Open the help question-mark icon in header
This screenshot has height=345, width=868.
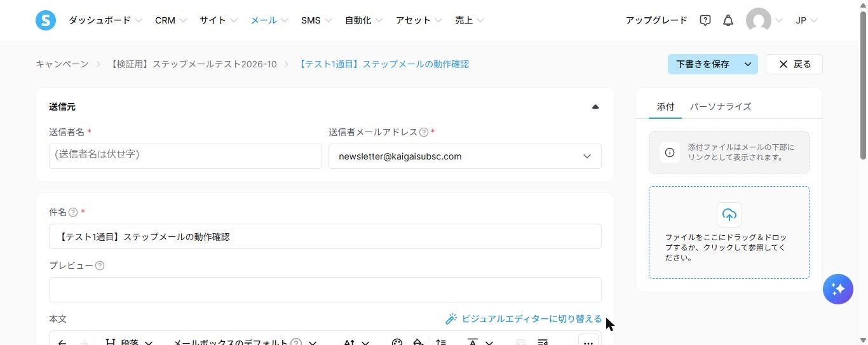coord(705,20)
